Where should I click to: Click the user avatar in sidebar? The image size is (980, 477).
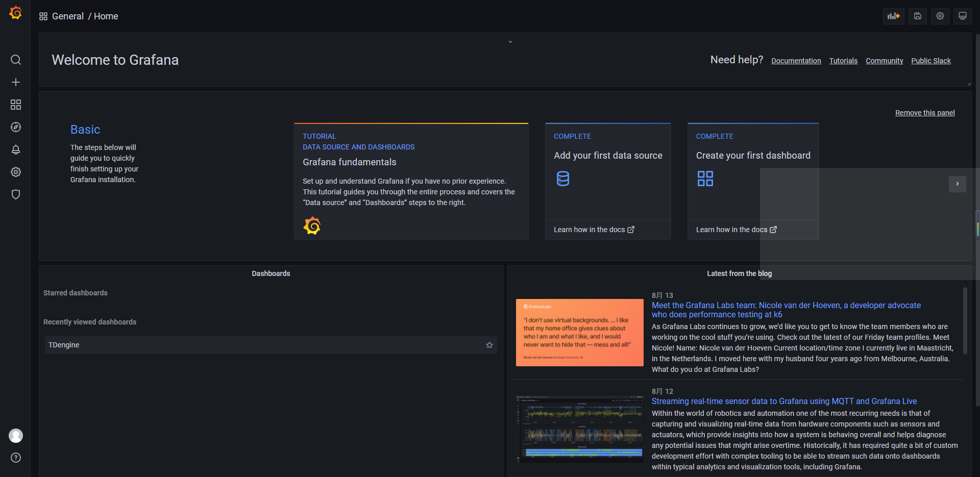(x=16, y=436)
